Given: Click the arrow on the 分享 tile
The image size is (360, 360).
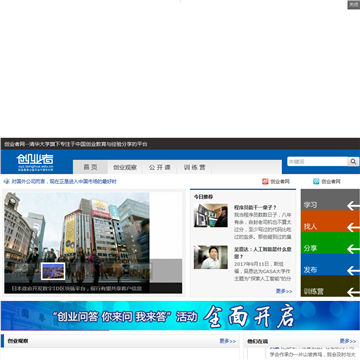Looking at the screenshot, I should pos(353,249).
